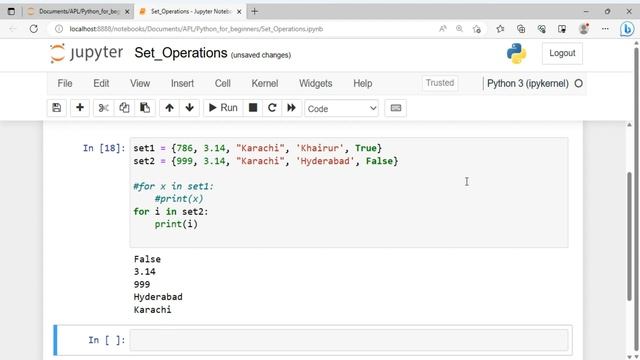Restart the kernel icon
640x360 pixels.
coord(272,108)
